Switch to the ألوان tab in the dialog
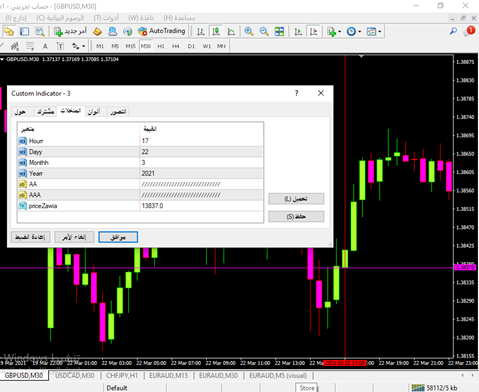479x392 pixels. 94,111
